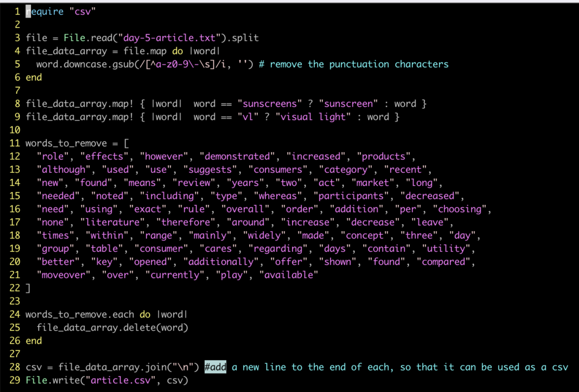Click line number 11 in the gutter
The height and width of the screenshot is (392, 579).
(x=15, y=143)
